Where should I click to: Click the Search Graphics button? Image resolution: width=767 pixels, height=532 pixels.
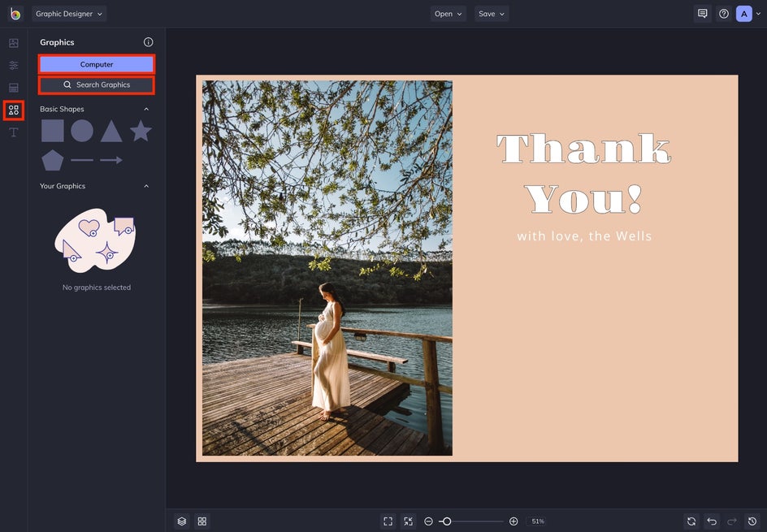click(x=97, y=84)
